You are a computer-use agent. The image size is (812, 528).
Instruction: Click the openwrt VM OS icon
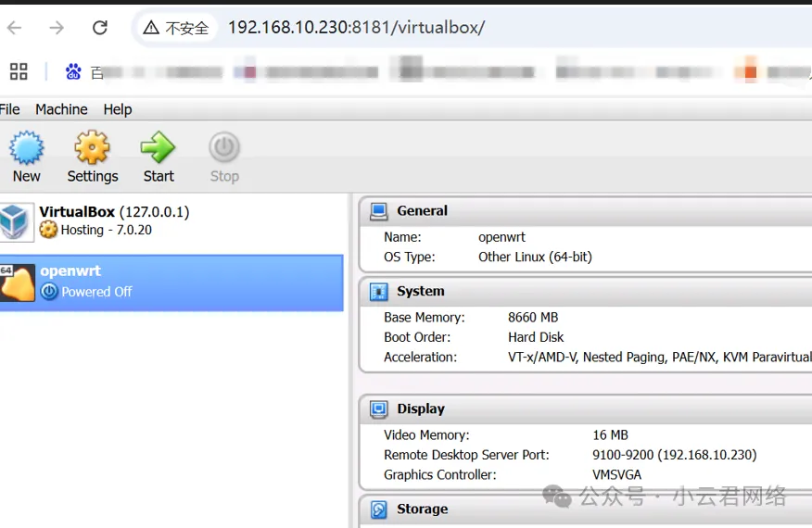point(17,283)
